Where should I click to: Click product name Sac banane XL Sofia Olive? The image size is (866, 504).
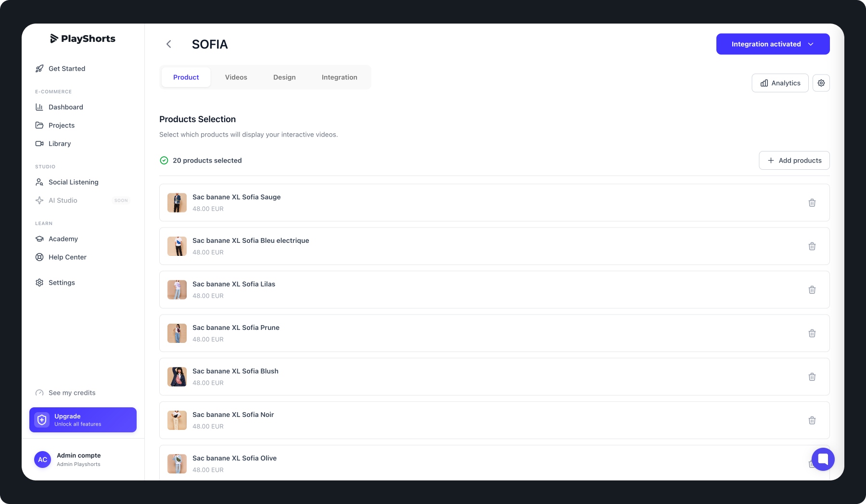tap(235, 458)
